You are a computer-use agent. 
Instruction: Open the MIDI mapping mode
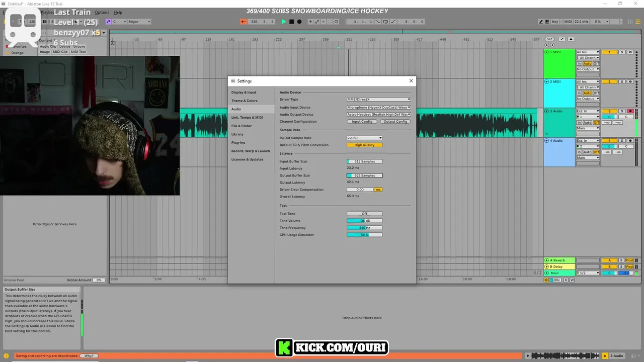(x=568, y=22)
